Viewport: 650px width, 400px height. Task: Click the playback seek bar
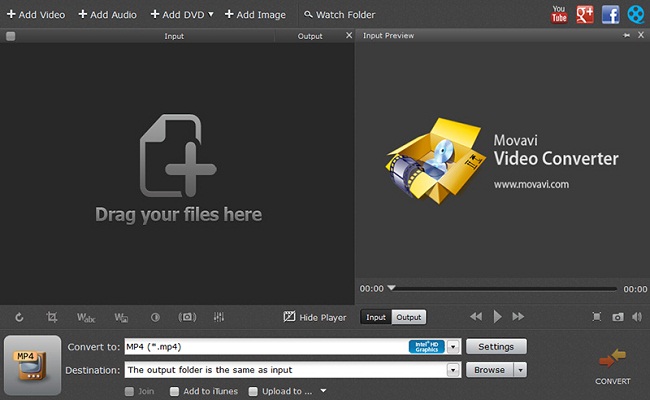pos(505,288)
